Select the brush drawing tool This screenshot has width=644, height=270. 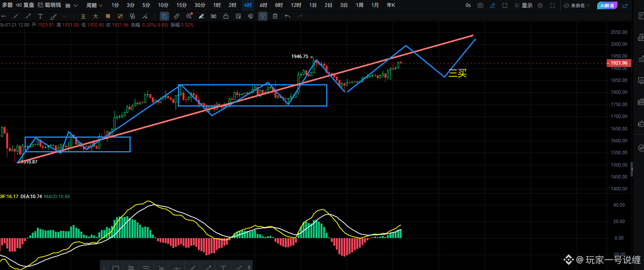coord(54,16)
